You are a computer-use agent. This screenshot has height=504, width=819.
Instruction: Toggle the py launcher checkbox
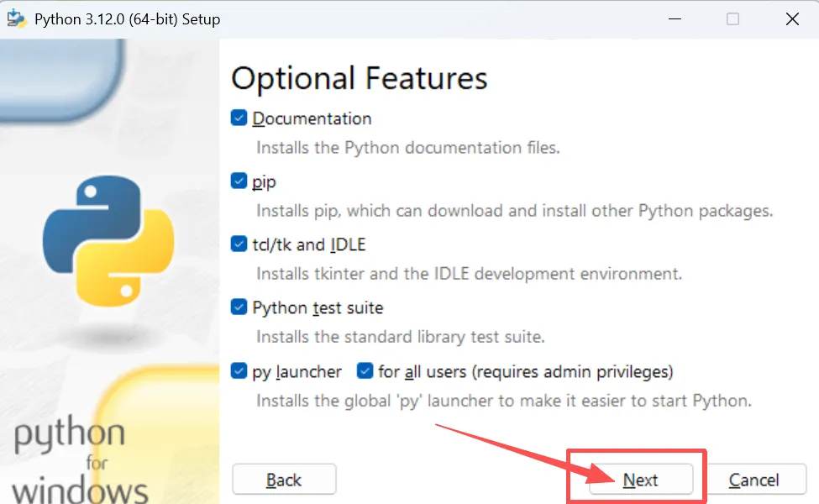point(239,371)
